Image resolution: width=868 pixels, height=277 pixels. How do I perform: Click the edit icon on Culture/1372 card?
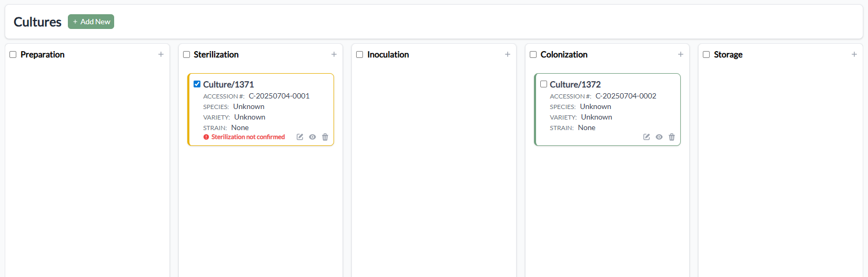pyautogui.click(x=647, y=137)
